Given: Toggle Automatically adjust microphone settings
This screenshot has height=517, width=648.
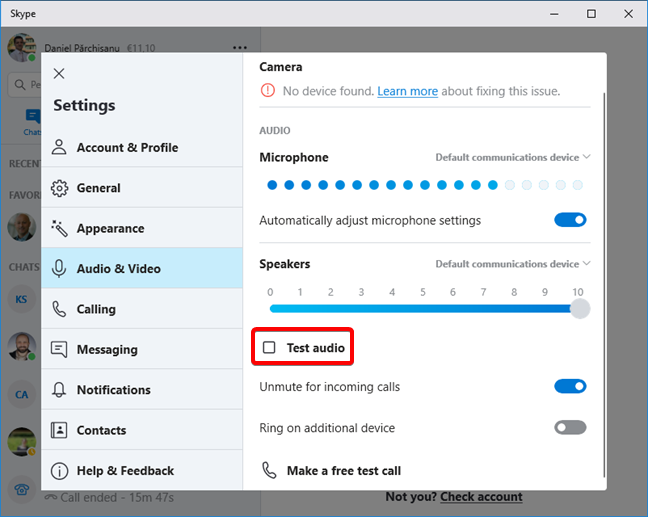Looking at the screenshot, I should pyautogui.click(x=570, y=220).
